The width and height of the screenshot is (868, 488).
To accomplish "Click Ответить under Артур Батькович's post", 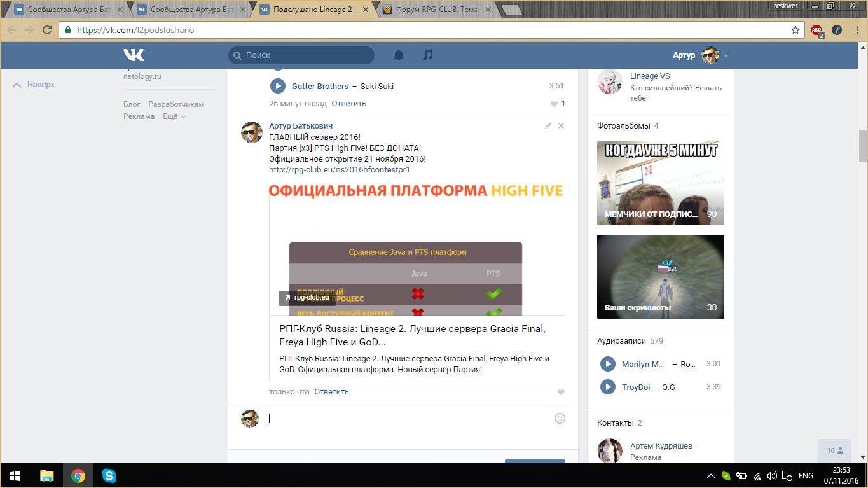I will [x=331, y=392].
